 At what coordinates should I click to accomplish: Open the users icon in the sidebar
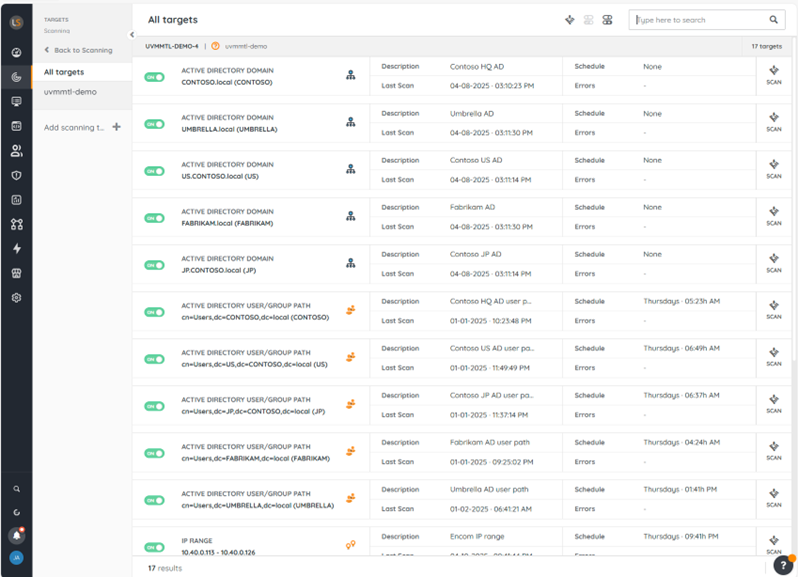pyautogui.click(x=16, y=151)
